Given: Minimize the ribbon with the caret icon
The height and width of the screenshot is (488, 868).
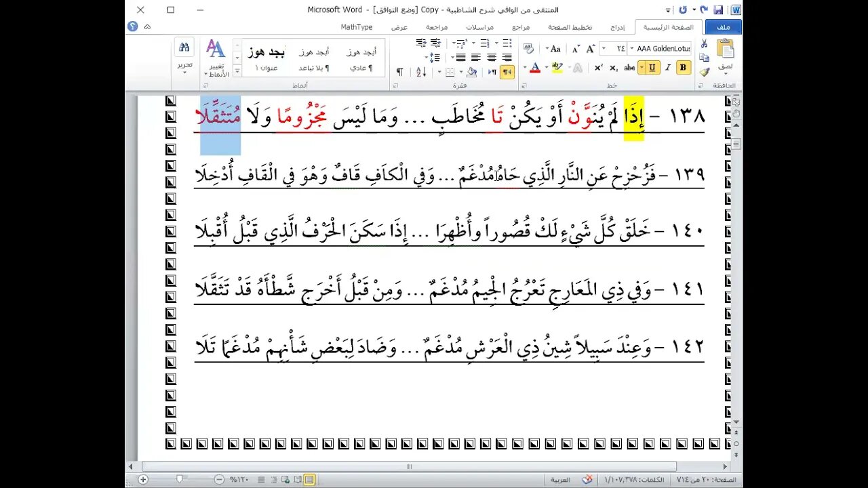Looking at the screenshot, I should 147,26.
